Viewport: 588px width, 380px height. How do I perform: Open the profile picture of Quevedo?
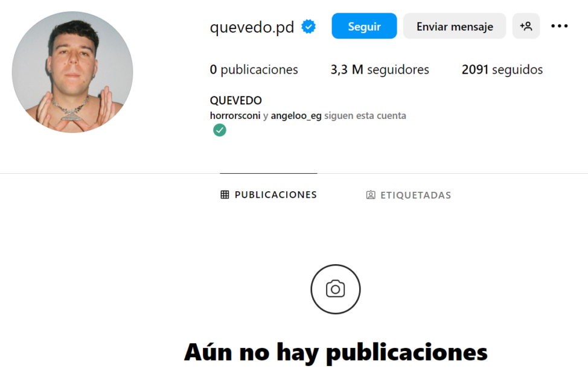72,72
